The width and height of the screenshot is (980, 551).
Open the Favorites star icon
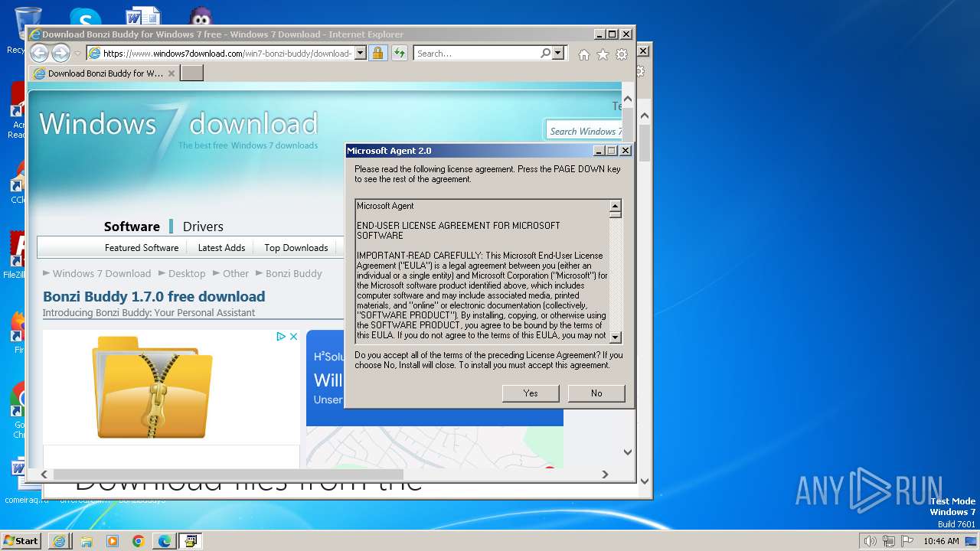point(603,54)
